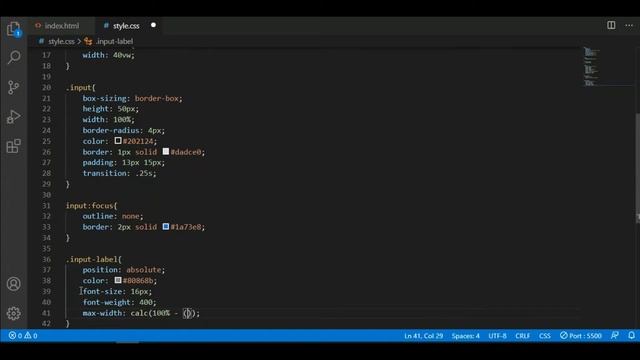Change file encoding UTF-8
640x360 pixels.
(497, 336)
